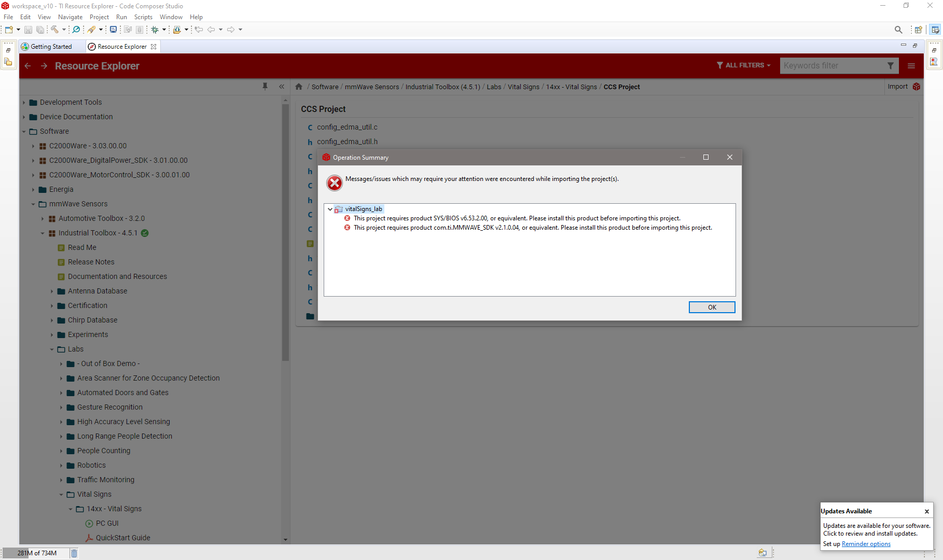
Task: Close the Resource Explorer tab
Action: pos(154,47)
